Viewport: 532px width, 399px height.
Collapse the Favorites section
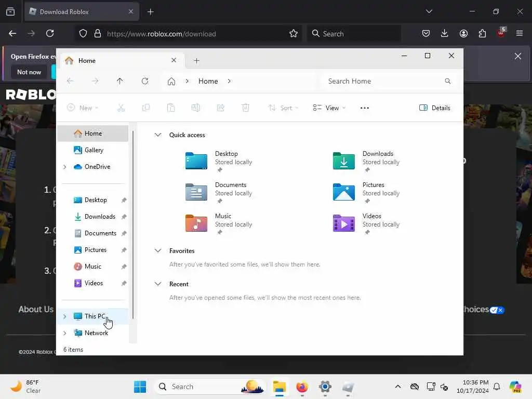(158, 251)
